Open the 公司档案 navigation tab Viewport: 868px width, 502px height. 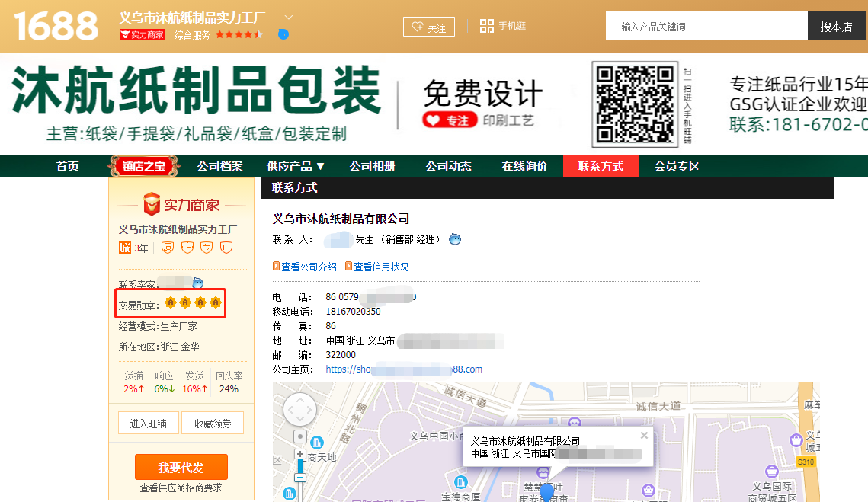[x=219, y=166]
